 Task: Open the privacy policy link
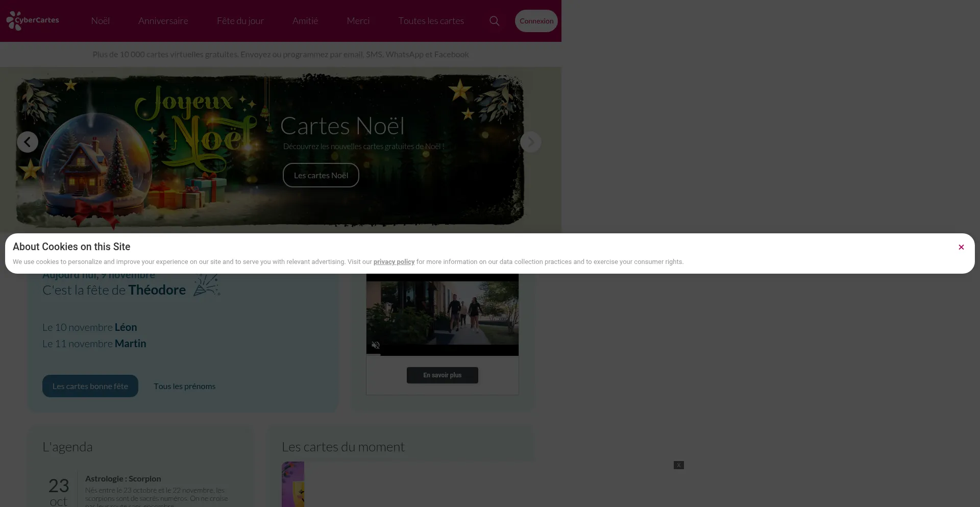[394, 262]
